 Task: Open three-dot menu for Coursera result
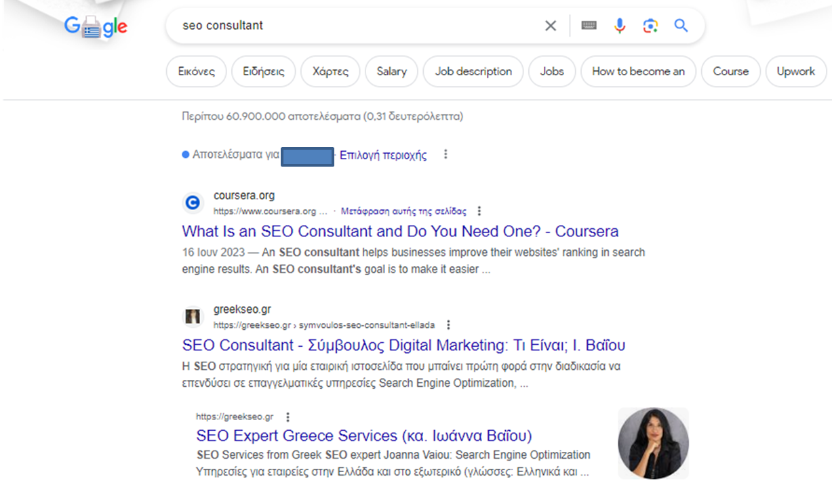479,211
